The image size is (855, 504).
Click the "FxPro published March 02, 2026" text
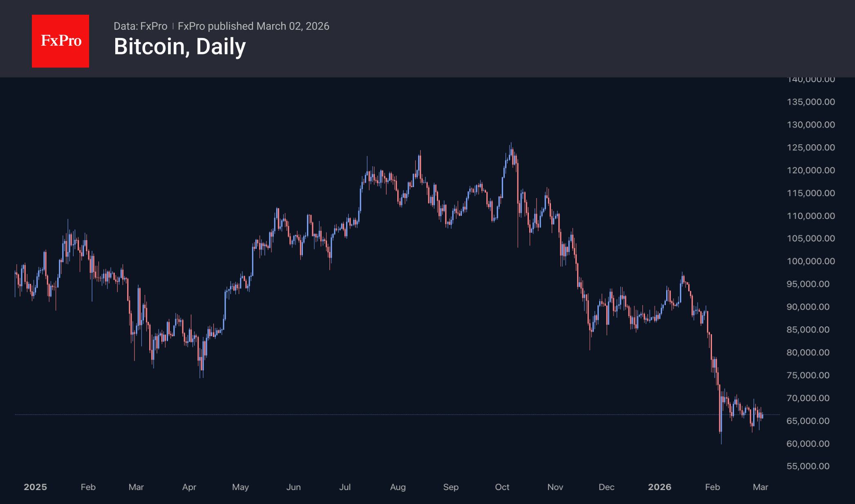[253, 26]
